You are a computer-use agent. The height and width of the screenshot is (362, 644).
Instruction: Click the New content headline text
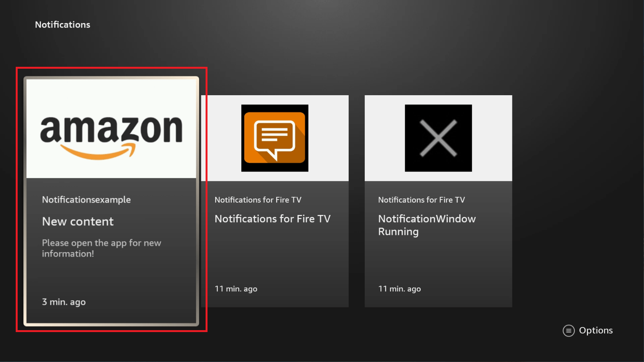pos(78,221)
